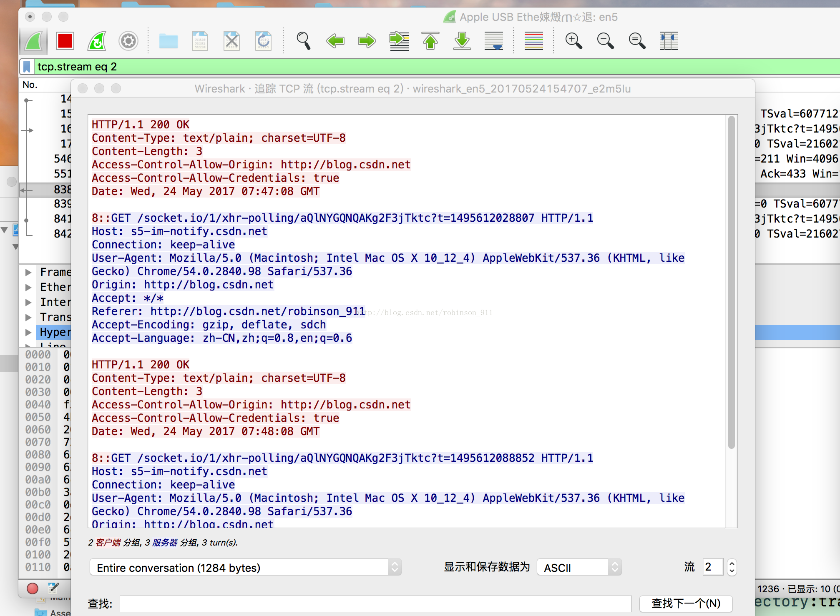Viewport: 840px width, 616px height.
Task: Click hex offset row 0110
Action: tap(38, 567)
